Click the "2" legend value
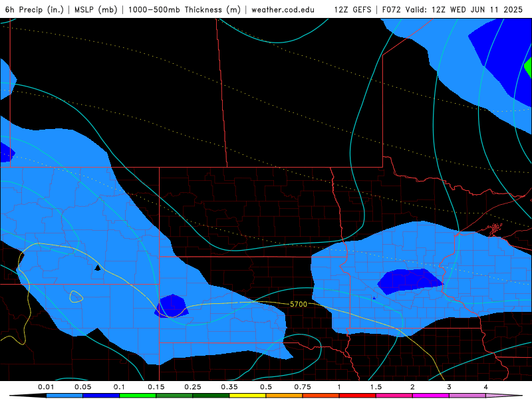 pos(412,387)
